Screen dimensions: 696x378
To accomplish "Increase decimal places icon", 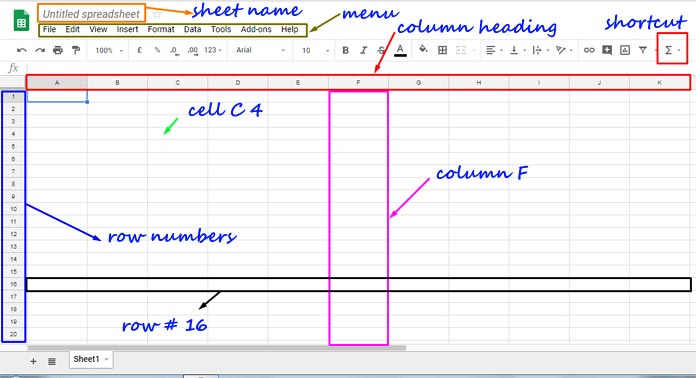I will pos(192,51).
